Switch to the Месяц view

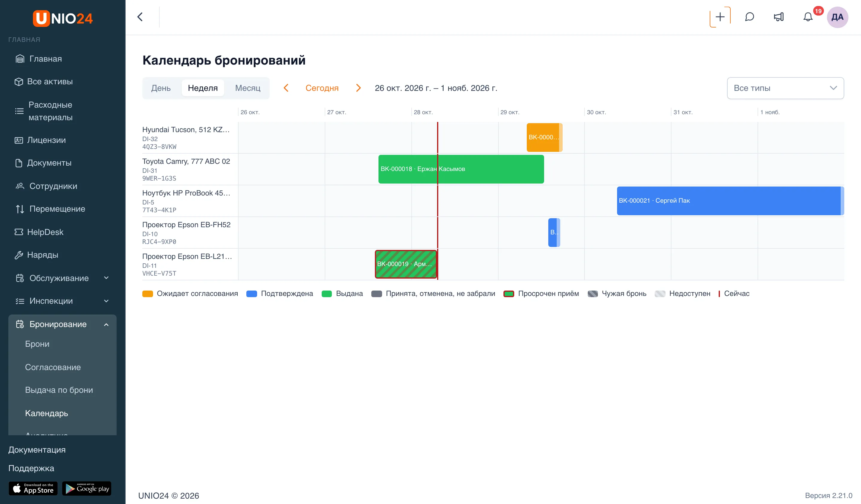click(248, 88)
